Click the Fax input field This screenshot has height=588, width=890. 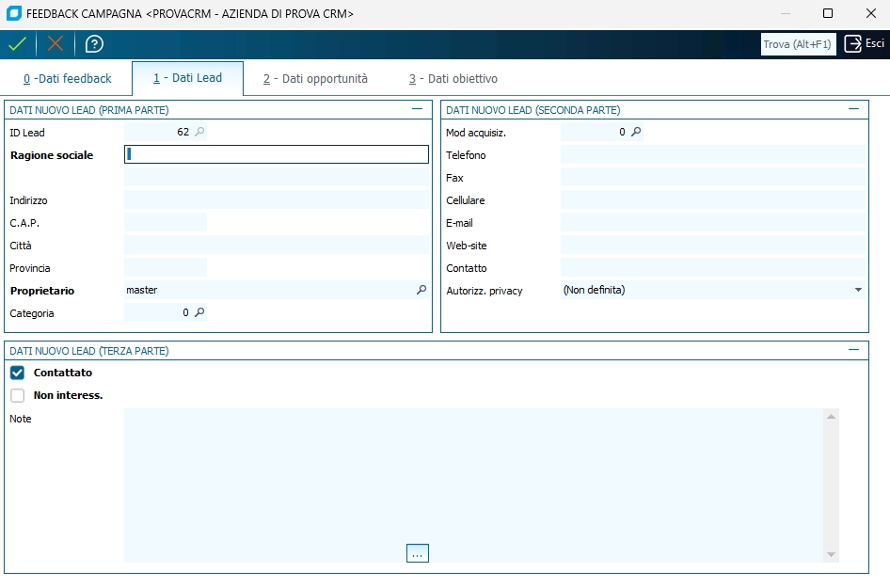(x=713, y=177)
